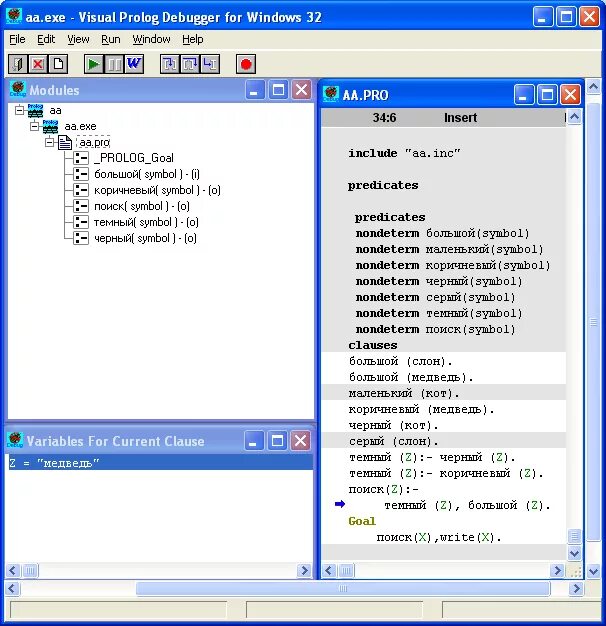Click the open door toolbar icon

pos(18,64)
